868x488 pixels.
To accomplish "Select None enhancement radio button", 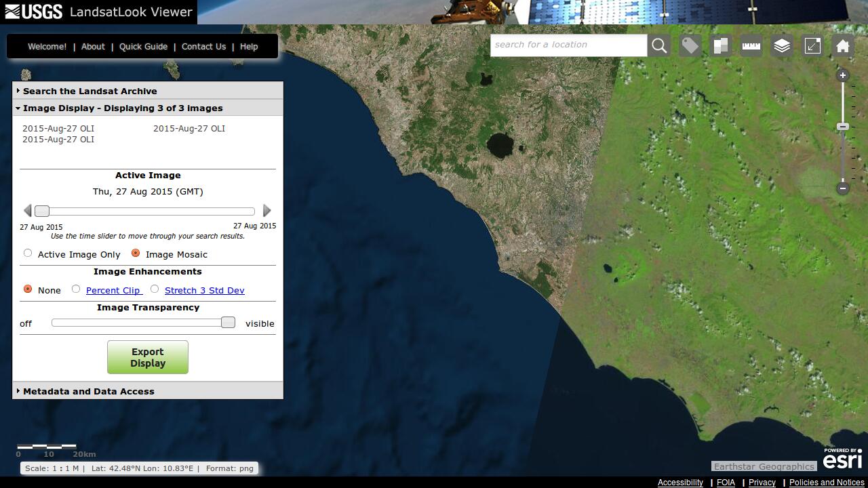I will (x=28, y=289).
